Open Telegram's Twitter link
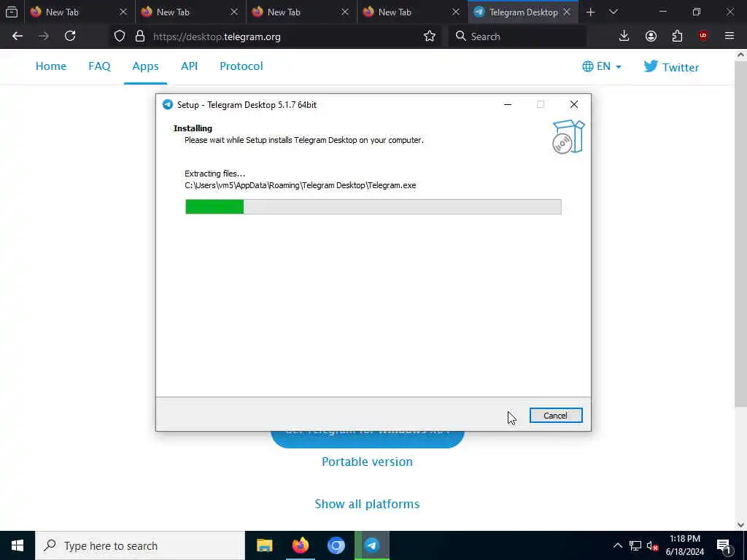 coord(671,66)
